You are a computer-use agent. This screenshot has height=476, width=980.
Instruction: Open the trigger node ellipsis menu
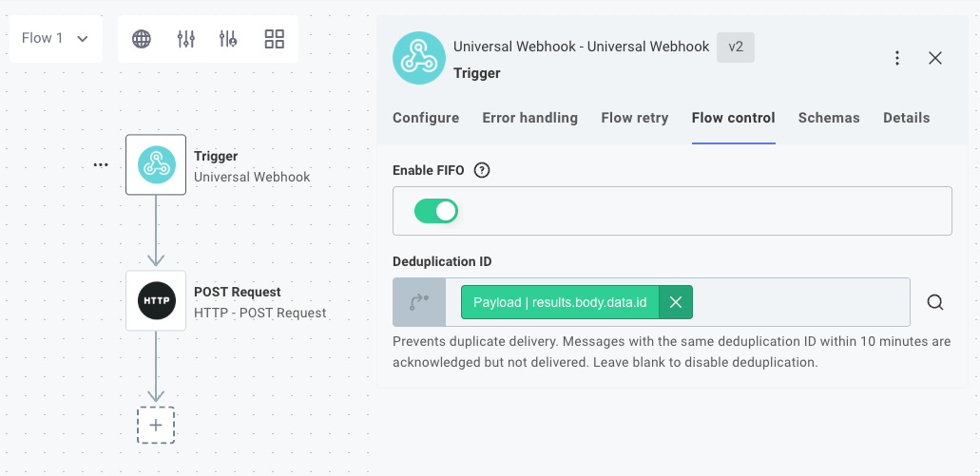tap(101, 165)
